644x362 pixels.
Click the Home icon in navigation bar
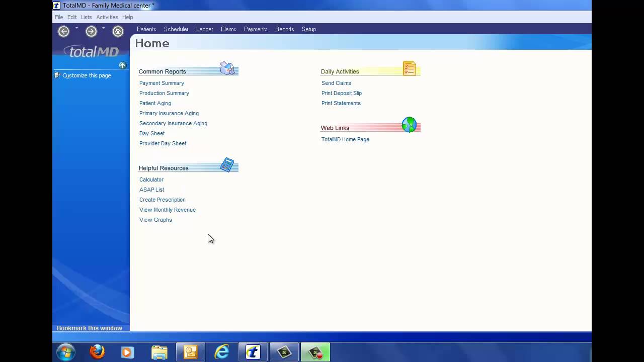click(118, 31)
